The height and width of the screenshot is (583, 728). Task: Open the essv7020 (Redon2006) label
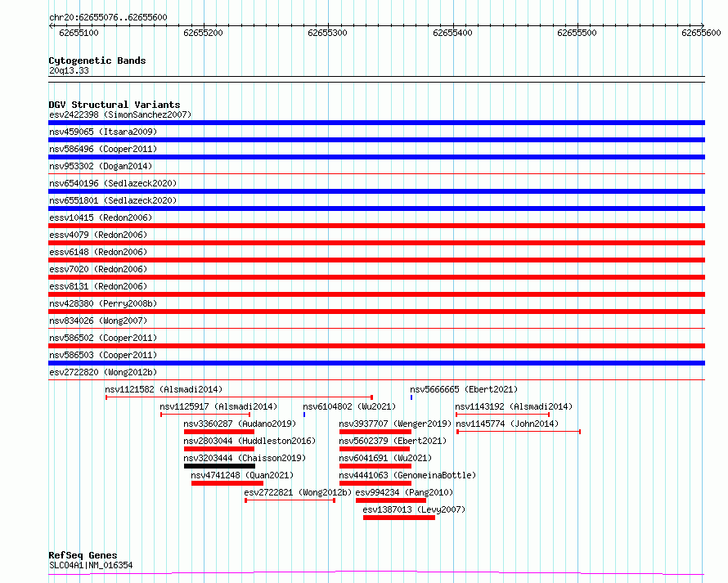[x=98, y=269]
